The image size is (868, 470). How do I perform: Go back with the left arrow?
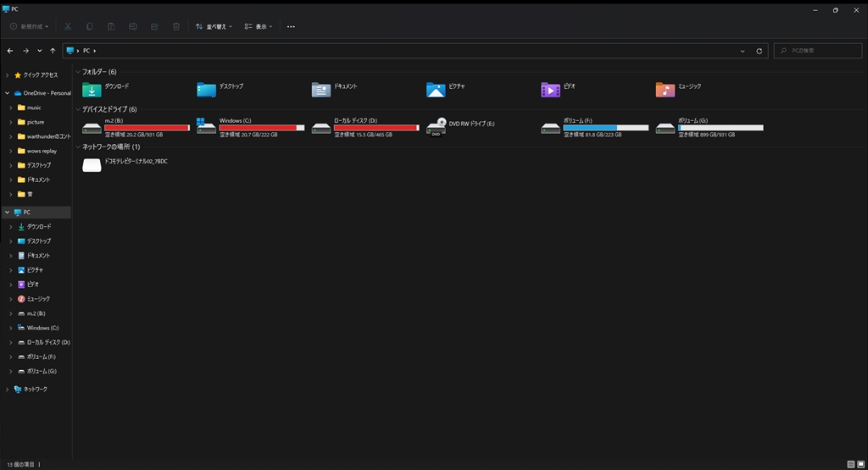10,50
